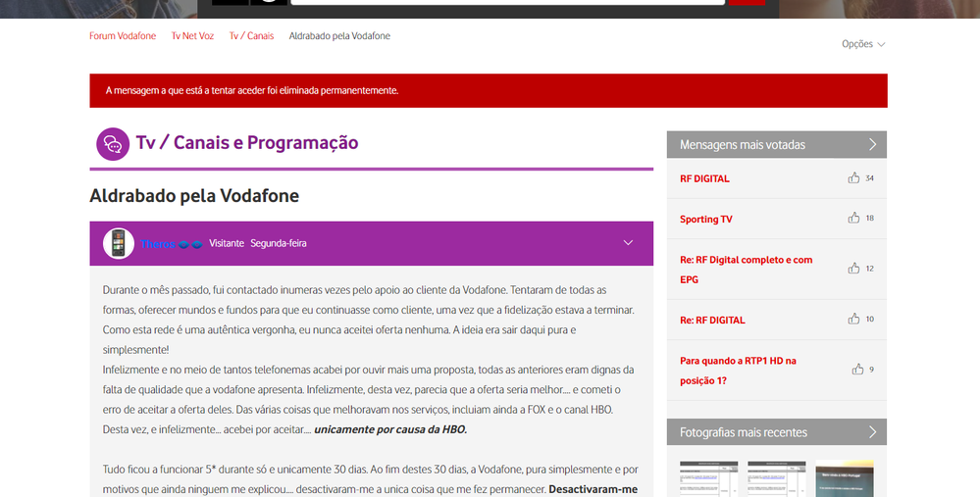Expand the post options chevron in purple header
This screenshot has height=497, width=980.
pyautogui.click(x=628, y=243)
